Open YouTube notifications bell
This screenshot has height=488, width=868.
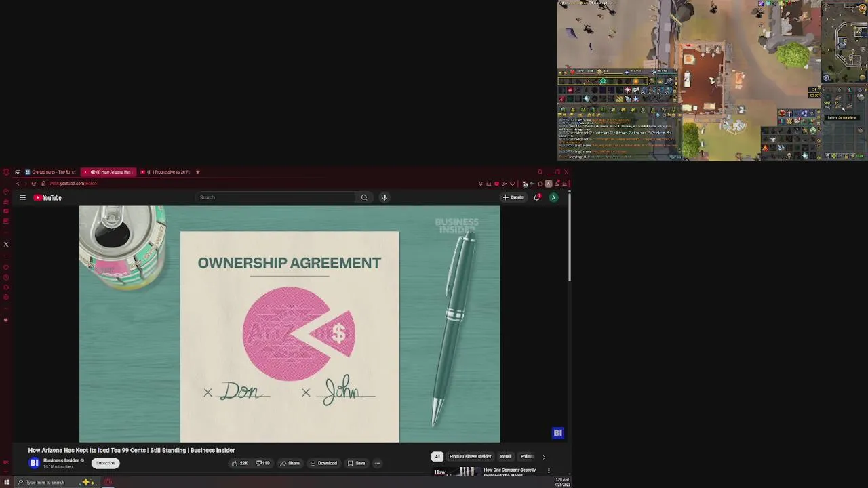click(x=536, y=197)
